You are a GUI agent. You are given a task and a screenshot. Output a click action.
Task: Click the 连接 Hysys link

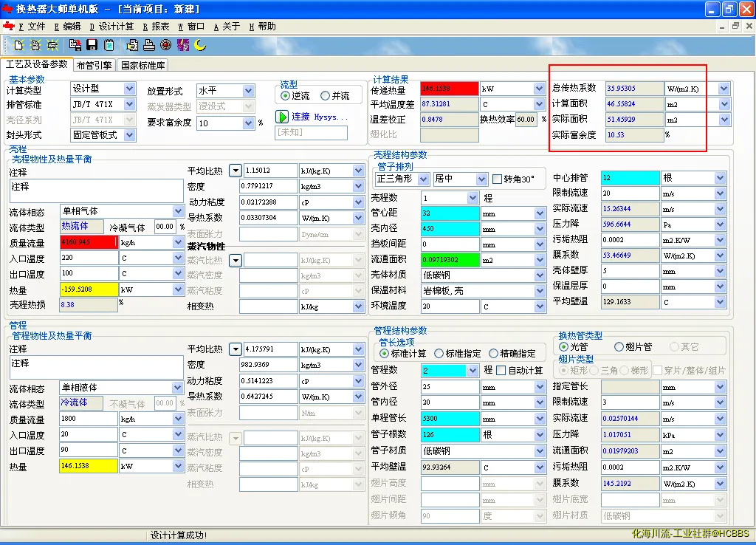pos(319,117)
